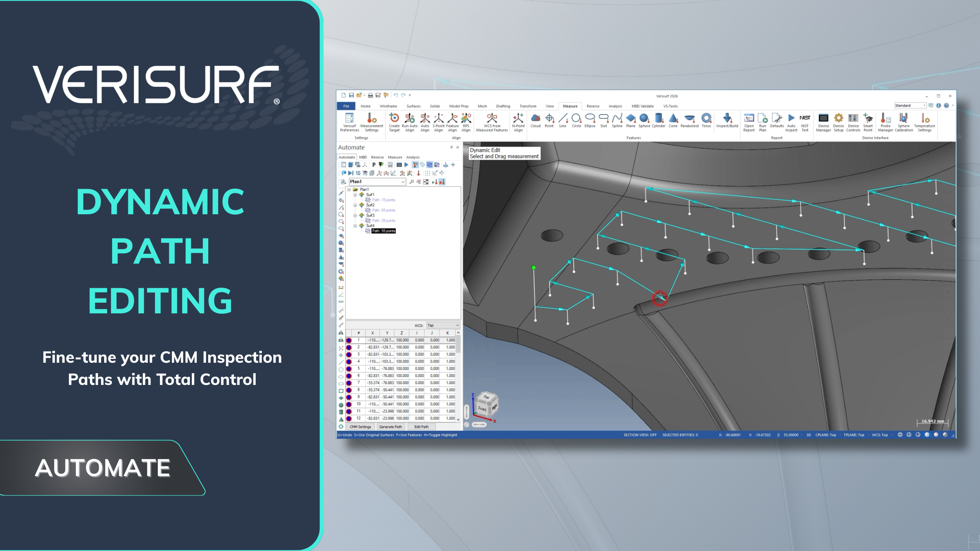Select the Cylinder feature tool
Image resolution: width=980 pixels, height=551 pixels.
(658, 121)
